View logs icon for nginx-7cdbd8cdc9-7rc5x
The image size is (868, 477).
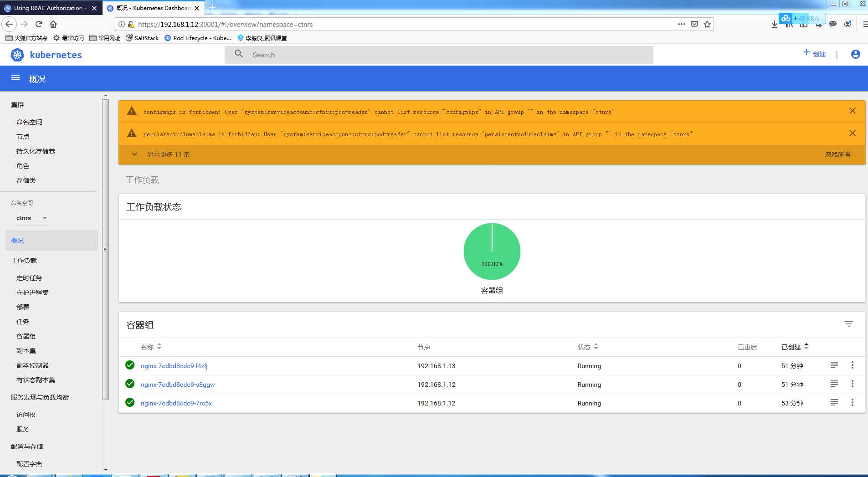(x=834, y=402)
